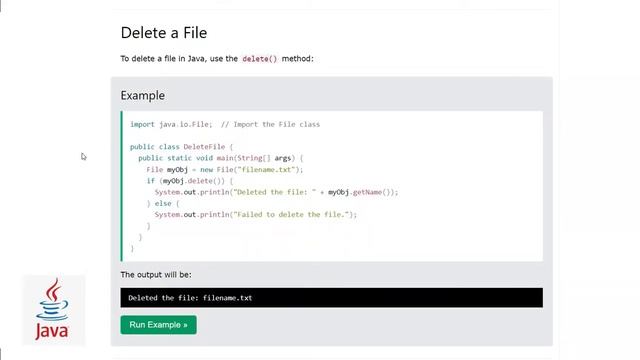Click the '} else {' code line

(163, 203)
